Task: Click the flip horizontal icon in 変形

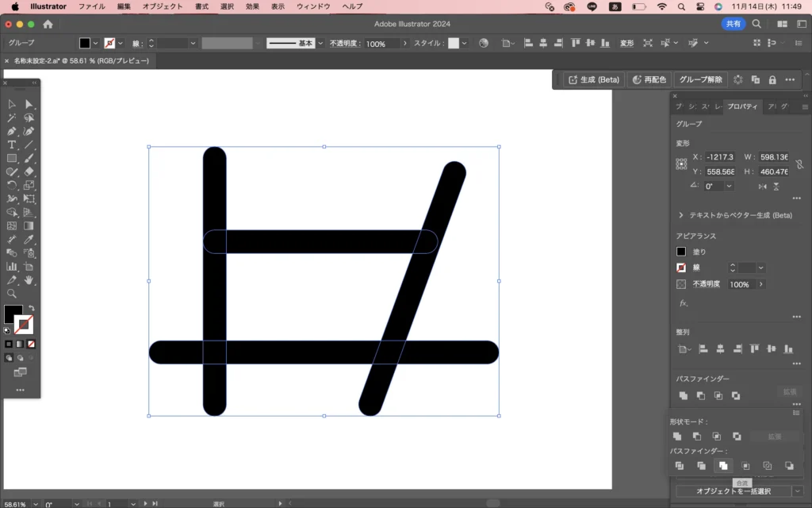Action: pos(762,187)
